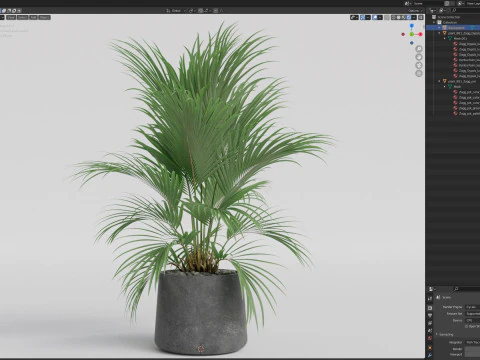Image resolution: width=480 pixels, height=360 pixels.
Task: Click the zoom magnifier navigation button
Action: [x=419, y=49]
